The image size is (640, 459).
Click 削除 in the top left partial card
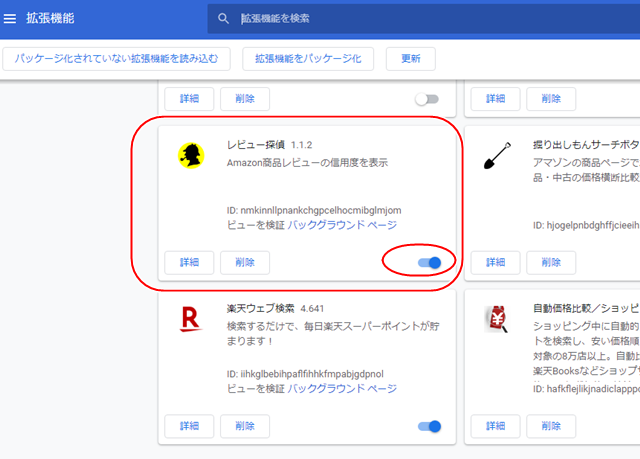[x=245, y=99]
